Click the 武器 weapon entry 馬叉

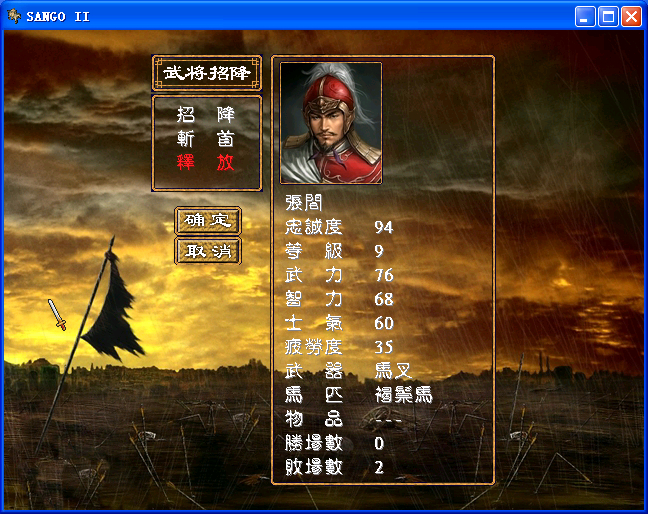(x=393, y=371)
